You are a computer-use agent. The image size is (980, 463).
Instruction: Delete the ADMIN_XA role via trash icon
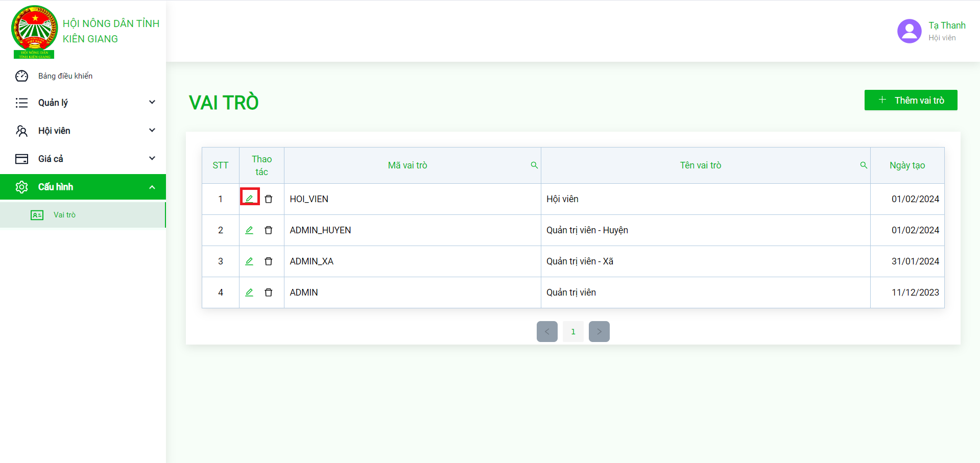(x=269, y=261)
